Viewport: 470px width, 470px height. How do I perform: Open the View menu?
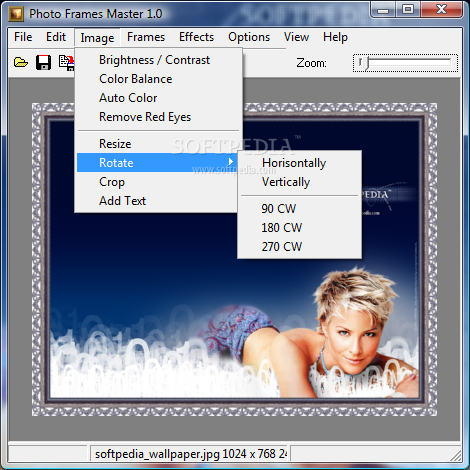tap(296, 37)
